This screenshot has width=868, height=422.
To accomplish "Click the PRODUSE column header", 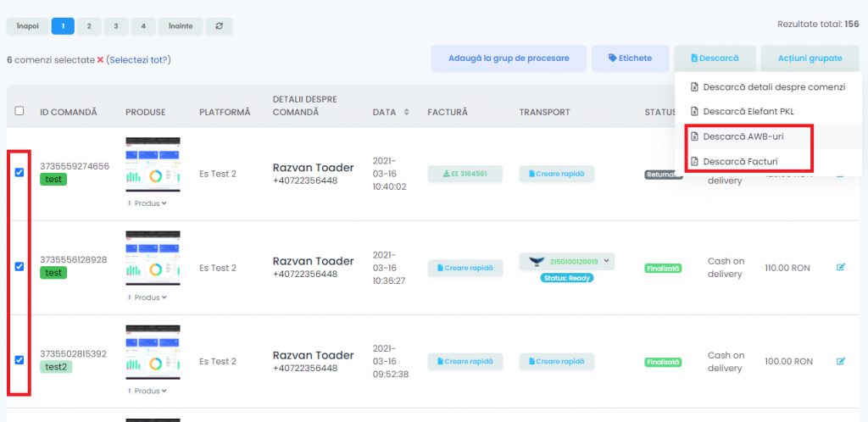I will click(146, 112).
